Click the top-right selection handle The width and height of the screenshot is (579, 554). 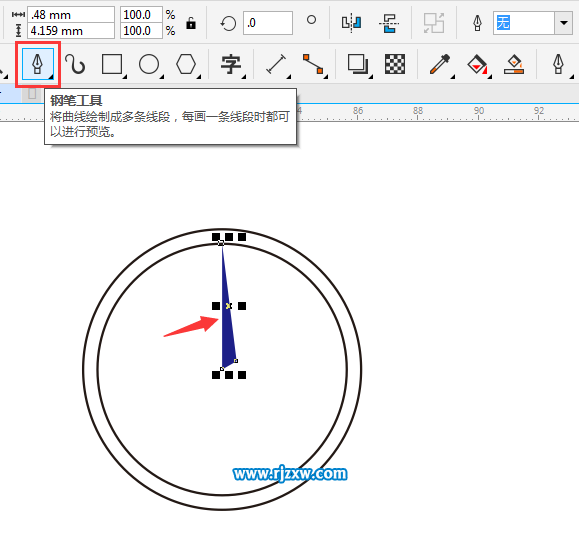[x=242, y=237]
